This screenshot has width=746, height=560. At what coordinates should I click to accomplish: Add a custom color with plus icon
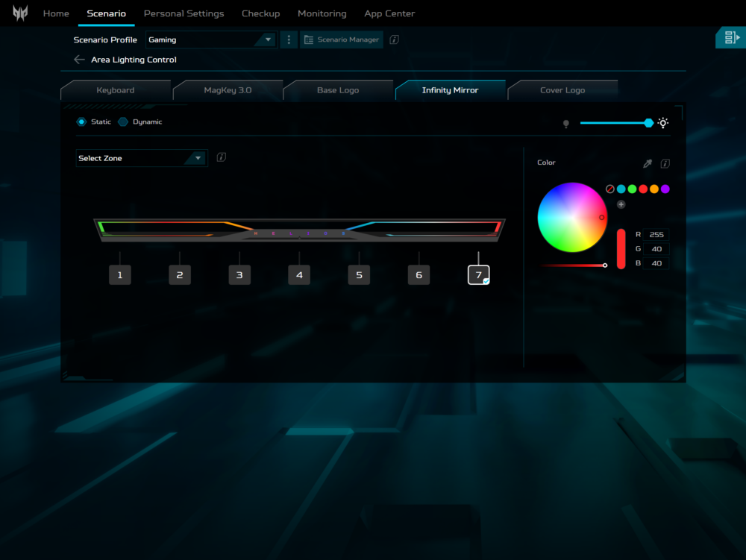click(x=621, y=204)
